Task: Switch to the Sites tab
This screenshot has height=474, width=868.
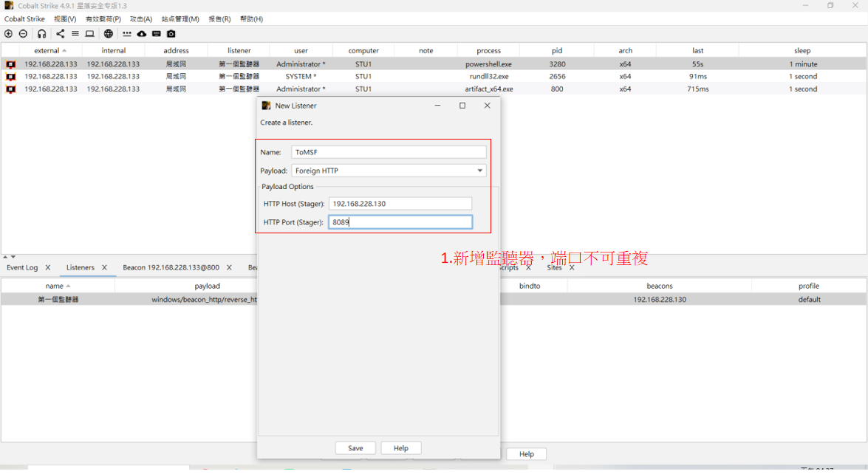Action: pyautogui.click(x=554, y=268)
